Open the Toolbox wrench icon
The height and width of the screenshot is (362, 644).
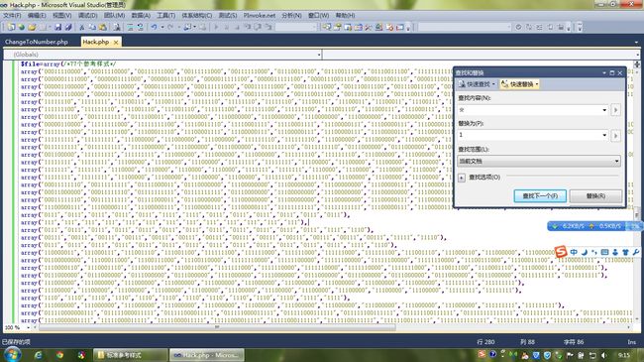pyautogui.click(x=369, y=27)
